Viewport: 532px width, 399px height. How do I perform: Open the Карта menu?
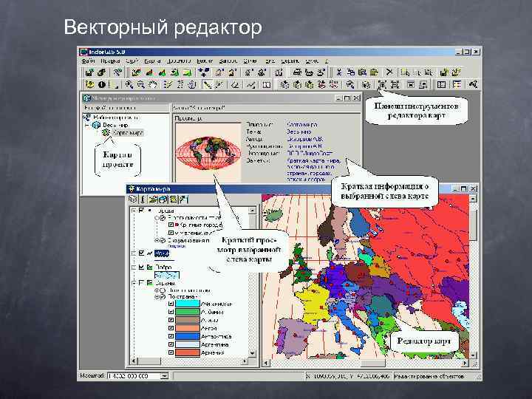152,61
